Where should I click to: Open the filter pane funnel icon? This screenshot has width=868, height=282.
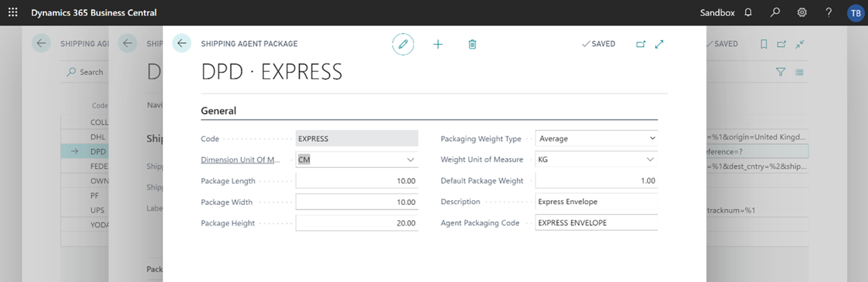coord(781,72)
